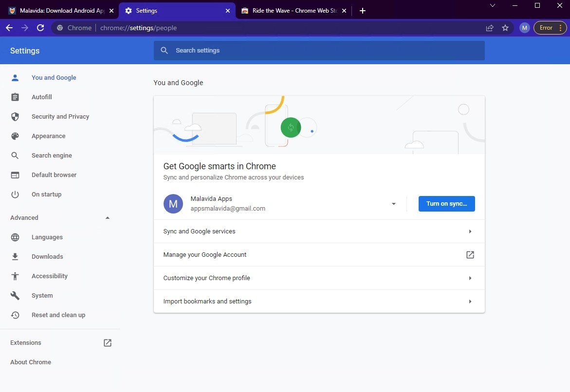Viewport: 570px width, 392px height.
Task: Reload the page with the refresh icon
Action: (x=40, y=28)
